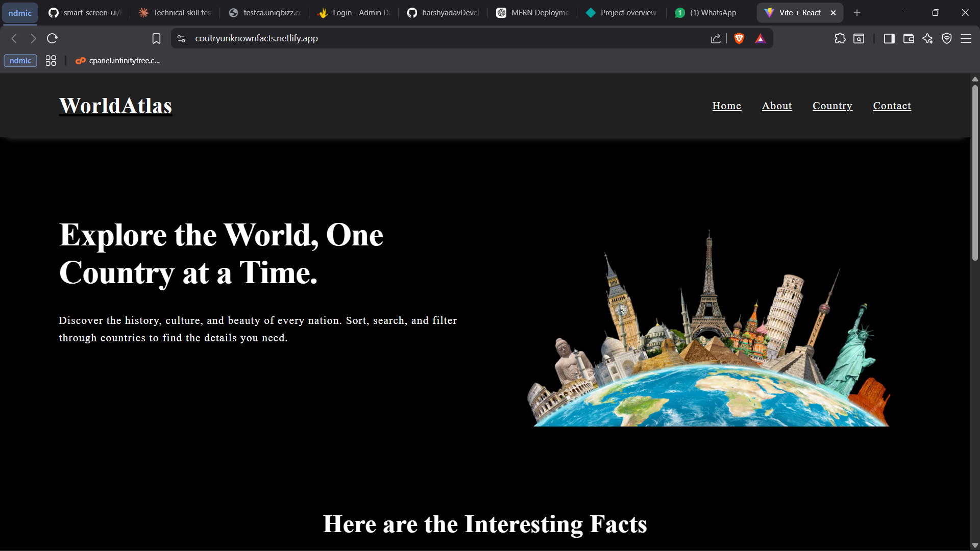
Task: Reload the page
Action: point(52,38)
